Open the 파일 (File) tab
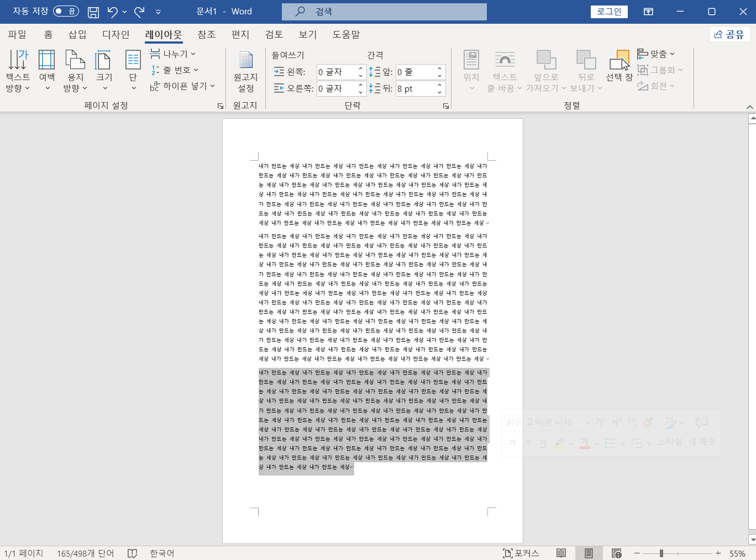This screenshot has height=560, width=756. click(17, 34)
